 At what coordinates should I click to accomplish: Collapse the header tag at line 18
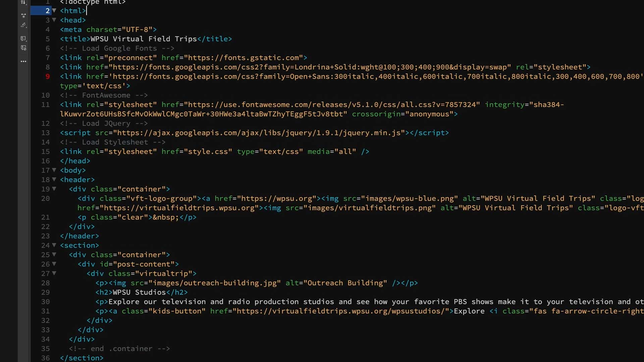pos(54,180)
